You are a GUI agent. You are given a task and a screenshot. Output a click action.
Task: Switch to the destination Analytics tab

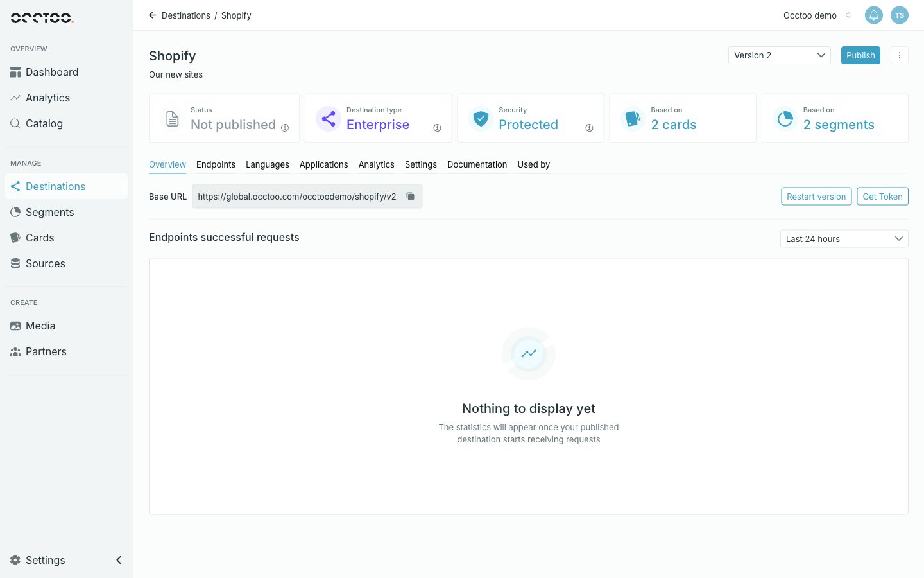point(377,165)
